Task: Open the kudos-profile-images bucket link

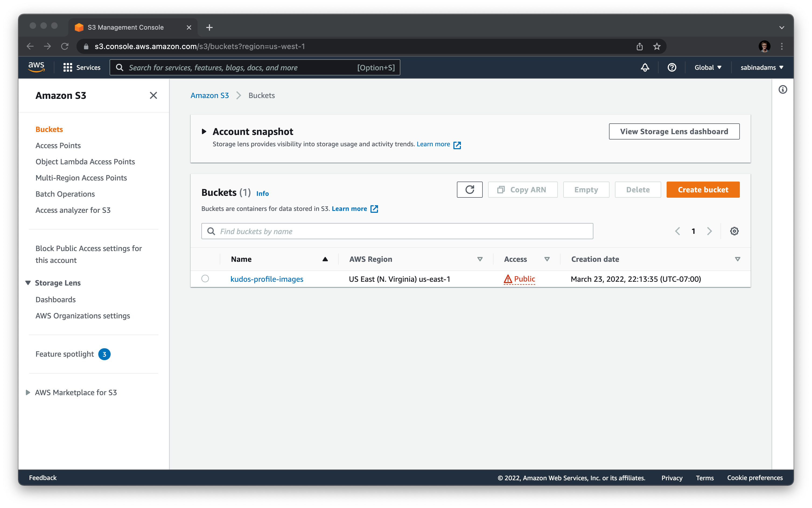Action: 267,279
